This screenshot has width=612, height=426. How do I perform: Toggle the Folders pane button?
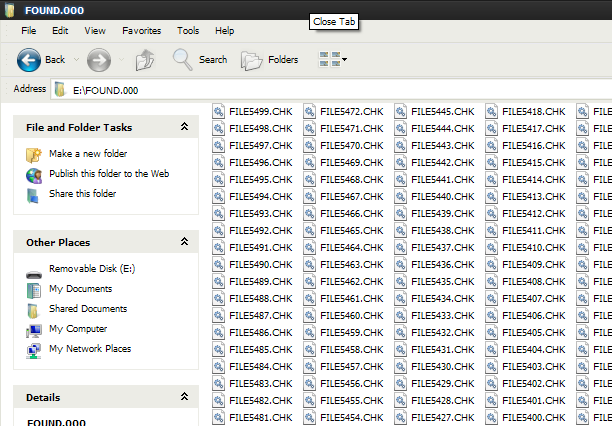click(x=270, y=60)
